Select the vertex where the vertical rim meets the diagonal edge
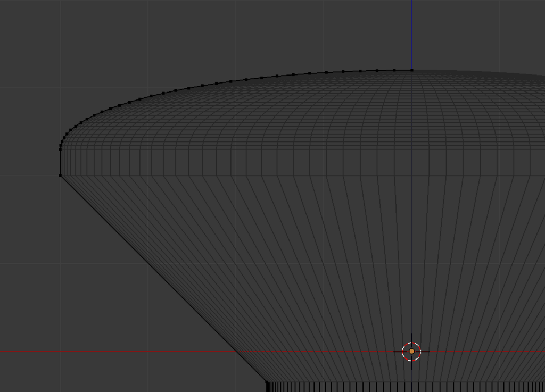 60,176
